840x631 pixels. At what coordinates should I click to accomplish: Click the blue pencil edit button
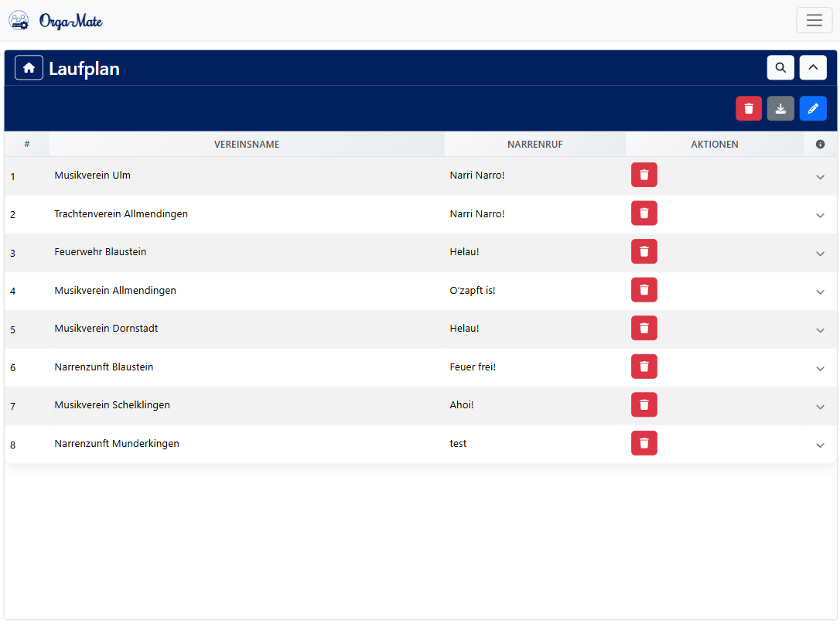coord(813,109)
